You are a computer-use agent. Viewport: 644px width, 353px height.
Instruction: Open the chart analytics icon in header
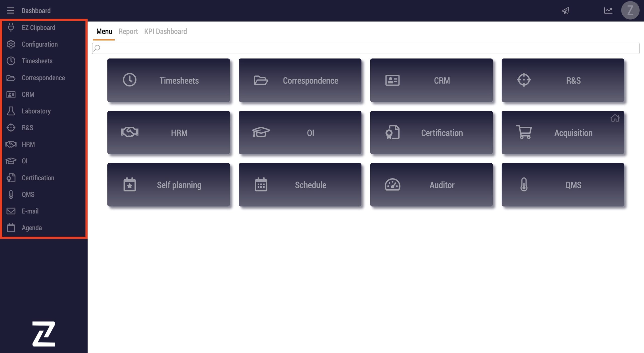(608, 11)
